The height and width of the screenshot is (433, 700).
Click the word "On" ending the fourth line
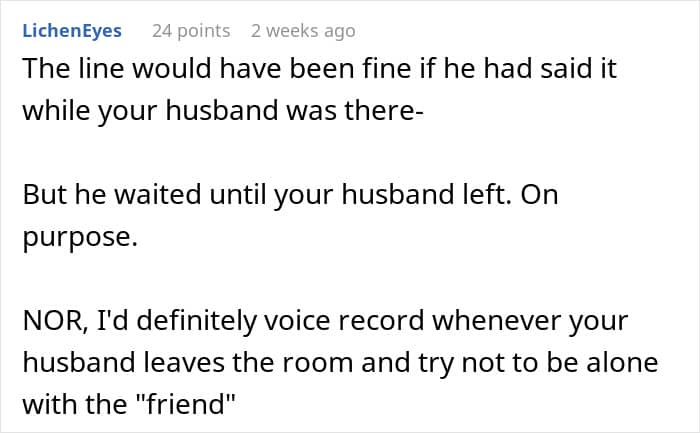[540, 196]
